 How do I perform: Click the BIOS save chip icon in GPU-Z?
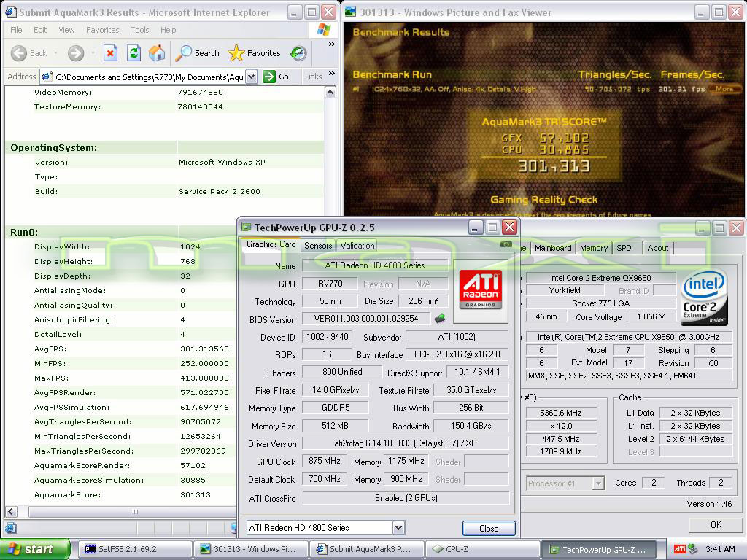pos(440,318)
